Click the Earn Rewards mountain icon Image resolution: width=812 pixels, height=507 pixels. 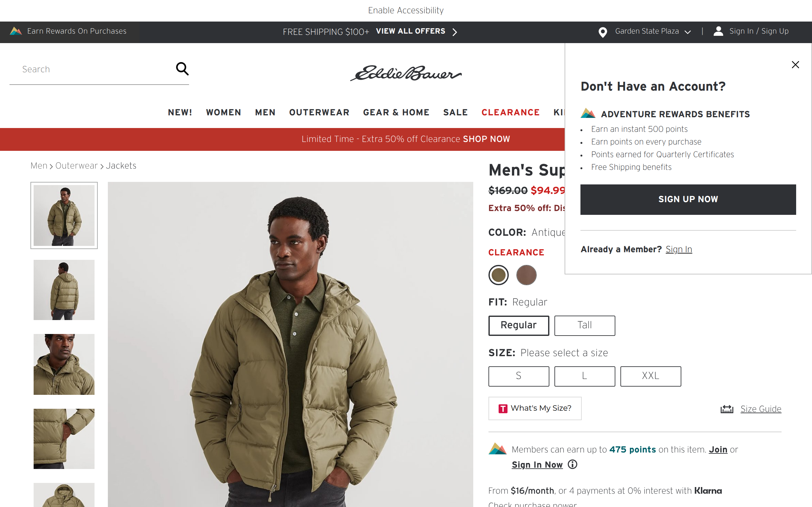click(x=16, y=31)
